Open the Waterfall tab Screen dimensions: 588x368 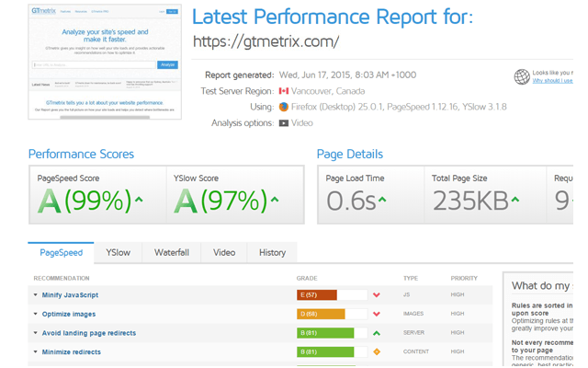coord(172,253)
